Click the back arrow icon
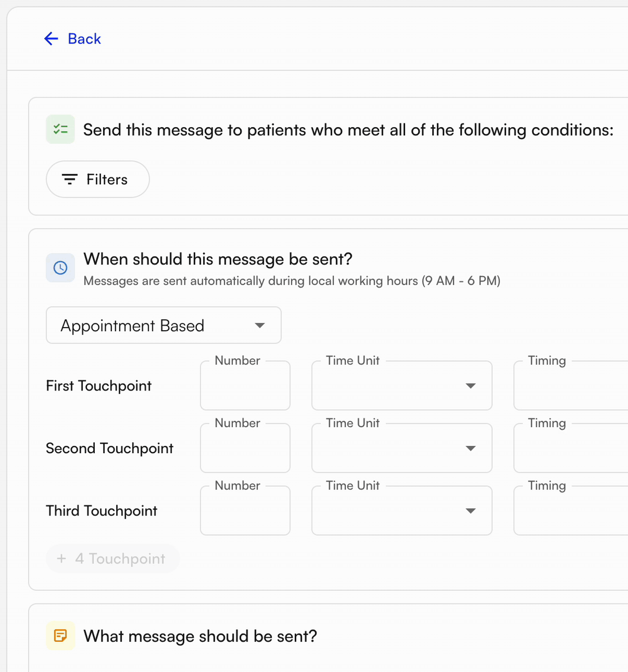 50,38
